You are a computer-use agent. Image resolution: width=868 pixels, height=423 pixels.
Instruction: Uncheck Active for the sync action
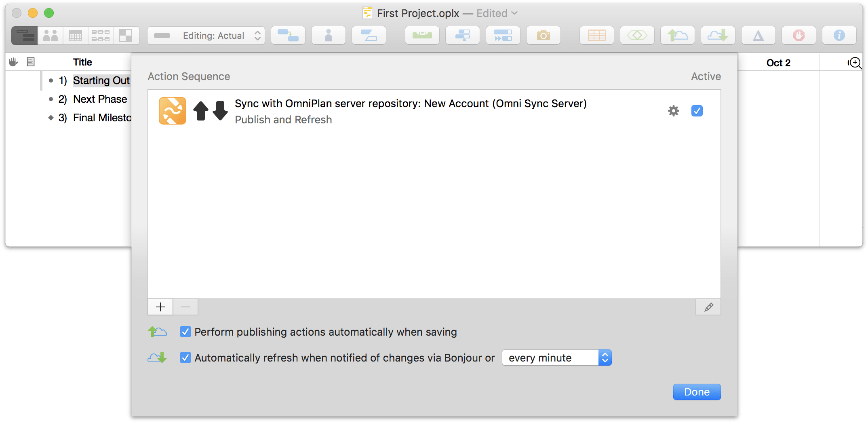697,111
